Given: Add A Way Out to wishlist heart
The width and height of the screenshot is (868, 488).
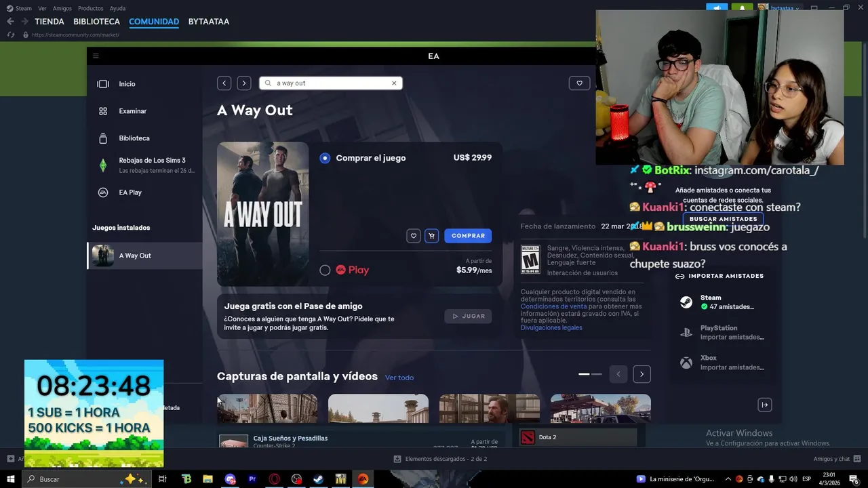Looking at the screenshot, I should (x=414, y=236).
